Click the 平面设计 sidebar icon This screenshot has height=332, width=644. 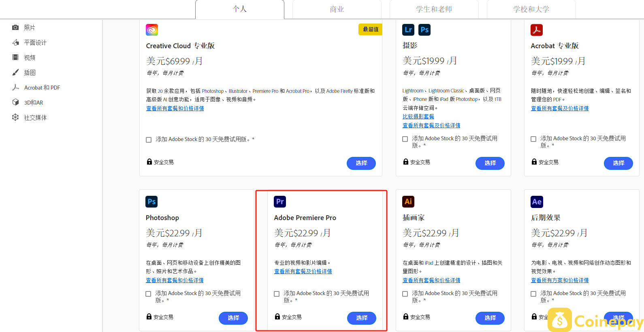15,43
